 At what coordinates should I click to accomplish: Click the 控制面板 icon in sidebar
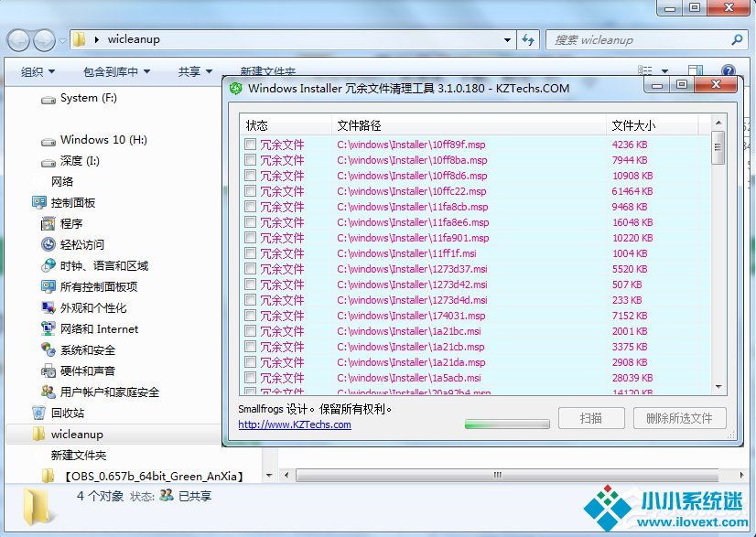pos(39,202)
